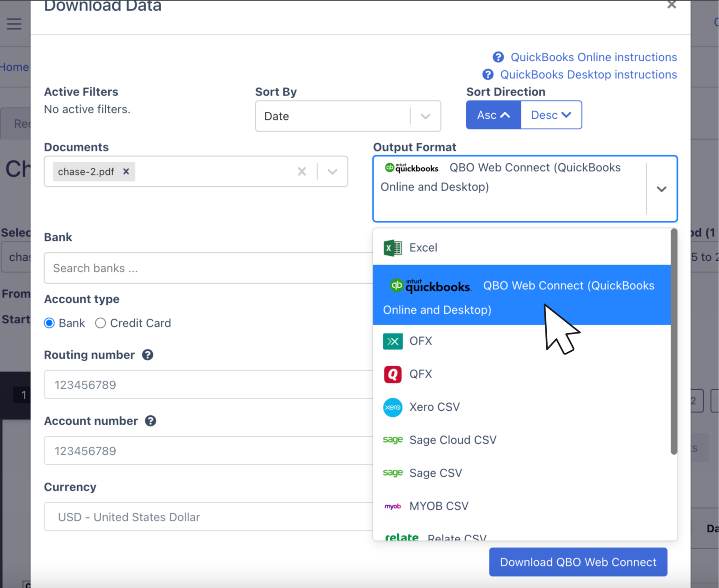Viewport: 719px width, 588px height.
Task: Expand the Output Format dropdown chevron
Action: tap(661, 189)
